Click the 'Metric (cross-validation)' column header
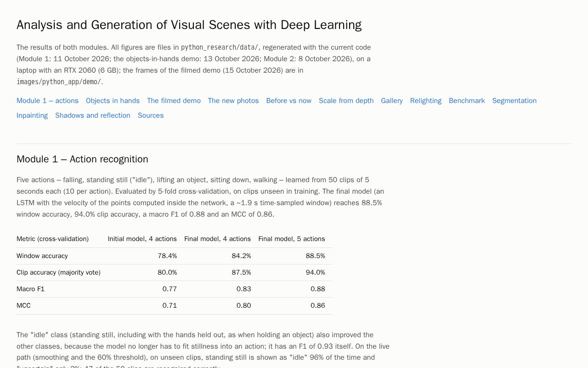The width and height of the screenshot is (588, 368). (x=52, y=239)
